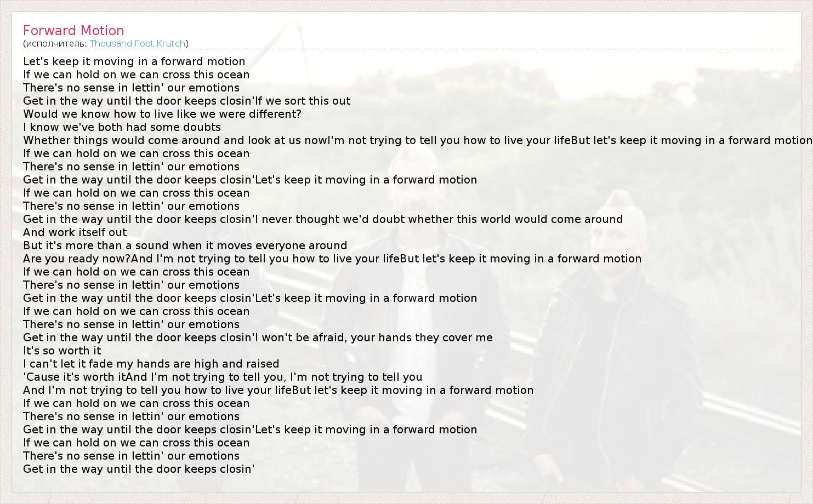813x504 pixels.
Task: Click the phrase "Are you ready now?"
Action: tap(77, 259)
